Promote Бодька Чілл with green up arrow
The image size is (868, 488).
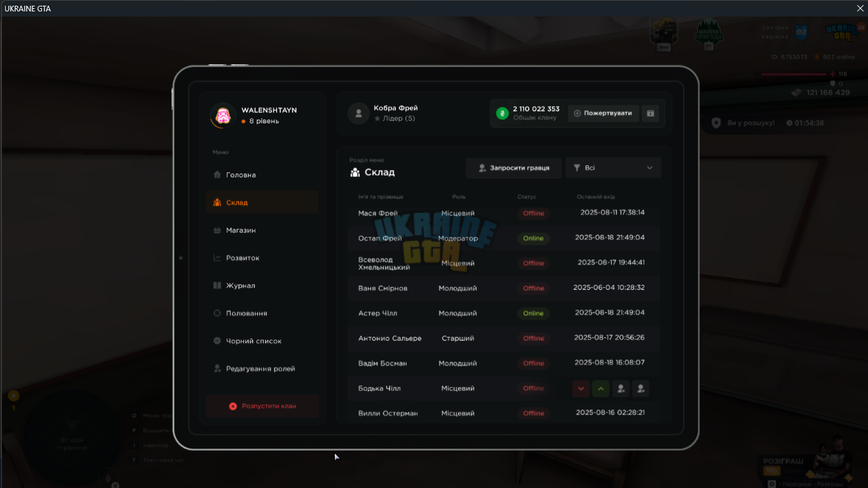coord(601,388)
